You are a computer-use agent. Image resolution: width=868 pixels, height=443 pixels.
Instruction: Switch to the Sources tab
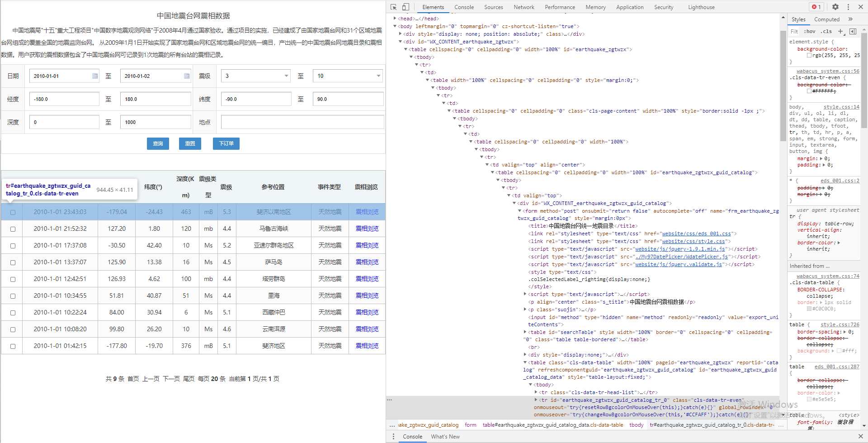click(493, 7)
